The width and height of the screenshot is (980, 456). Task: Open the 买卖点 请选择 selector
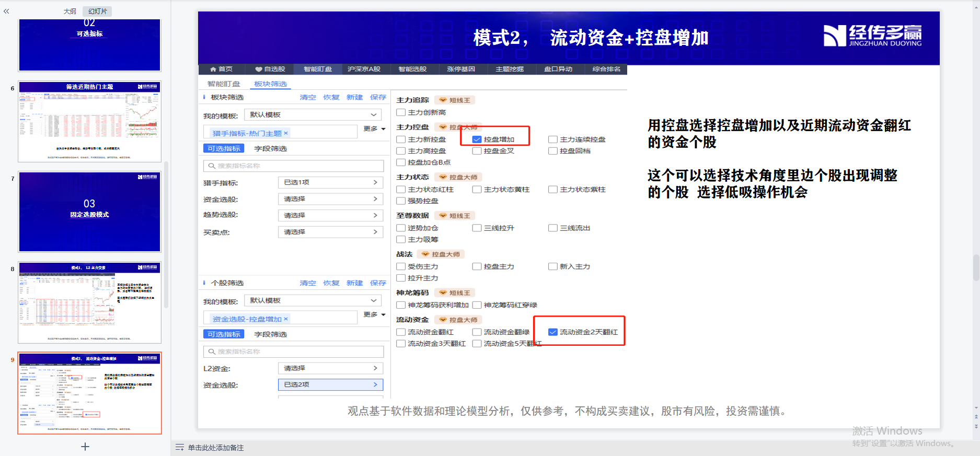click(x=330, y=232)
